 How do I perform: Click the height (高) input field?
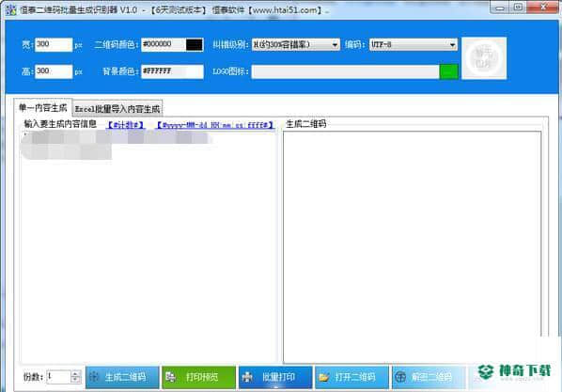(54, 71)
